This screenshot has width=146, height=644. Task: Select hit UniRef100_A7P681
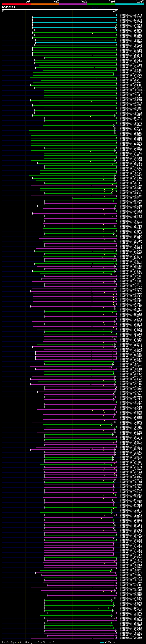pos(131,557)
